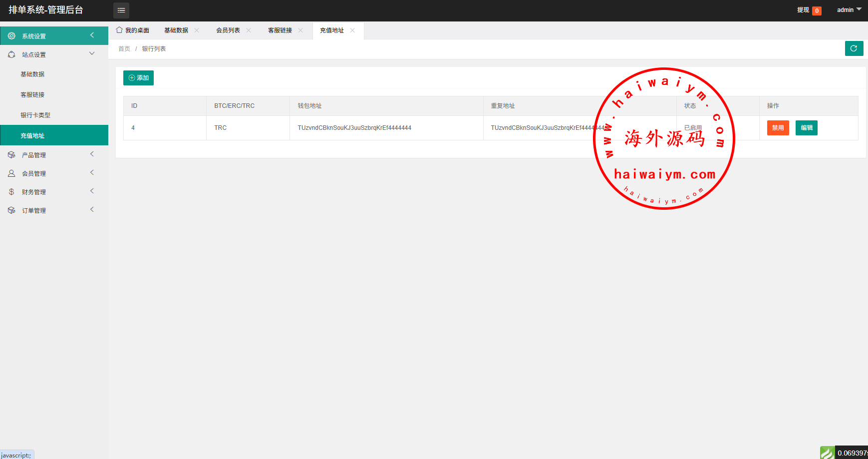Open 银行卡类型 in sidebar
The height and width of the screenshot is (459, 868).
pos(35,115)
